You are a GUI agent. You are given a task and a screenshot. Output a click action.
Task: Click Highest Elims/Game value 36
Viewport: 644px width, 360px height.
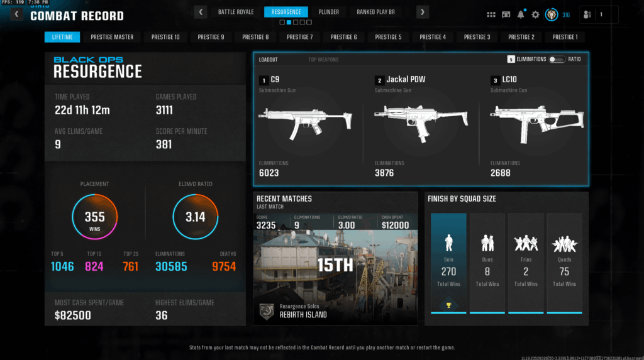[x=162, y=315]
